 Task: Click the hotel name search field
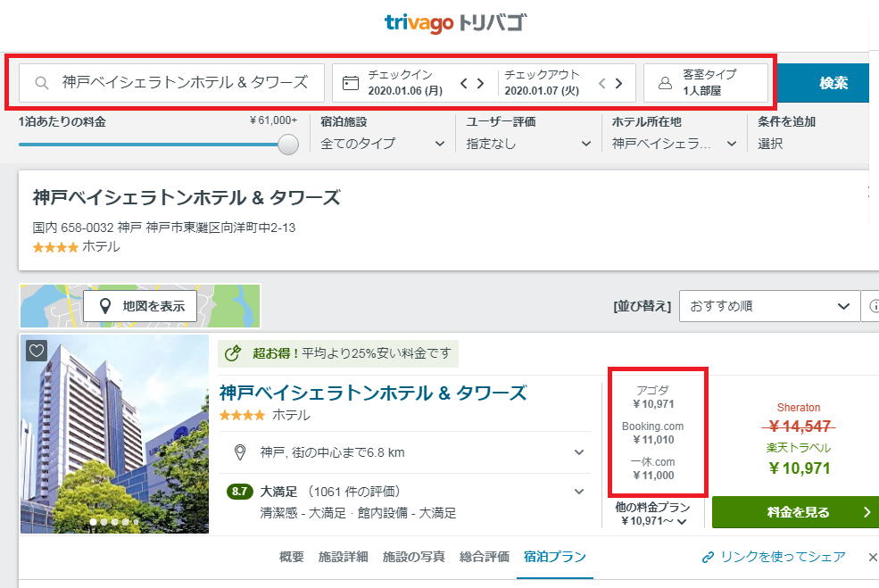click(x=171, y=83)
